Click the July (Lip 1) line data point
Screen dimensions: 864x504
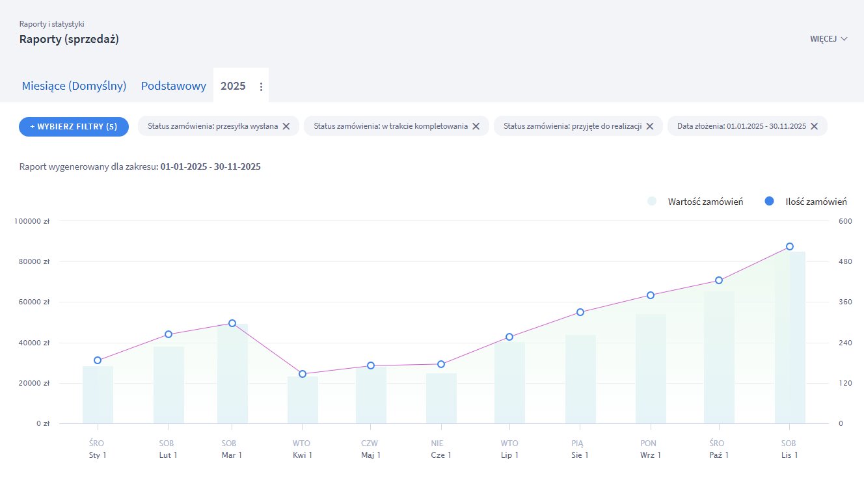coord(509,337)
